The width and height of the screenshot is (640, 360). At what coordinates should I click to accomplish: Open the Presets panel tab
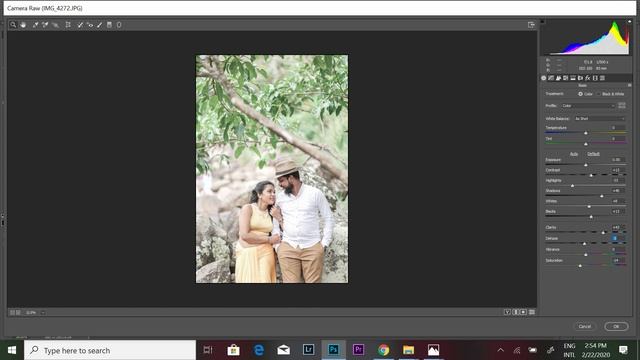click(x=602, y=78)
